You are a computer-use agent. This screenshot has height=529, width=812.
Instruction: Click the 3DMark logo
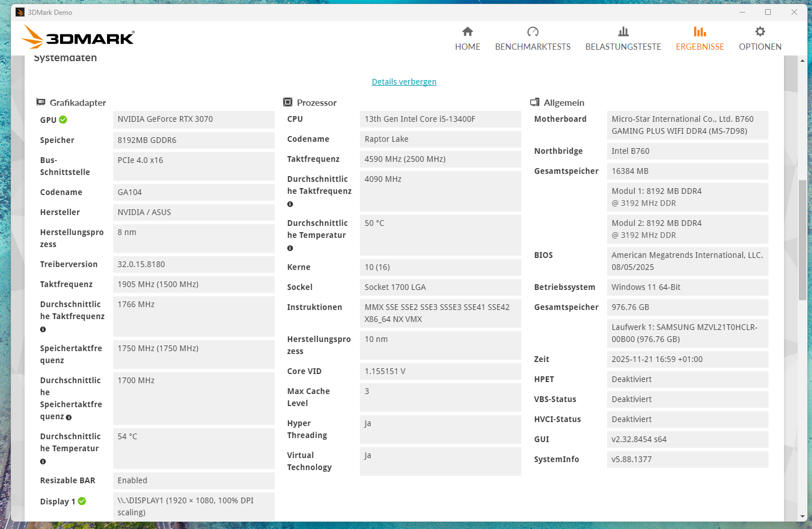[x=78, y=37]
